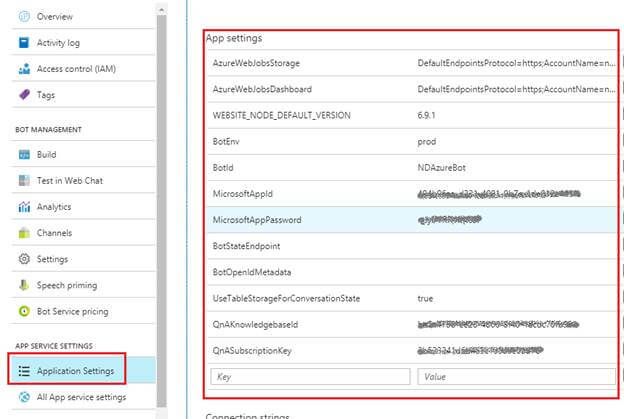
Task: Open All App service settings
Action: [80, 397]
